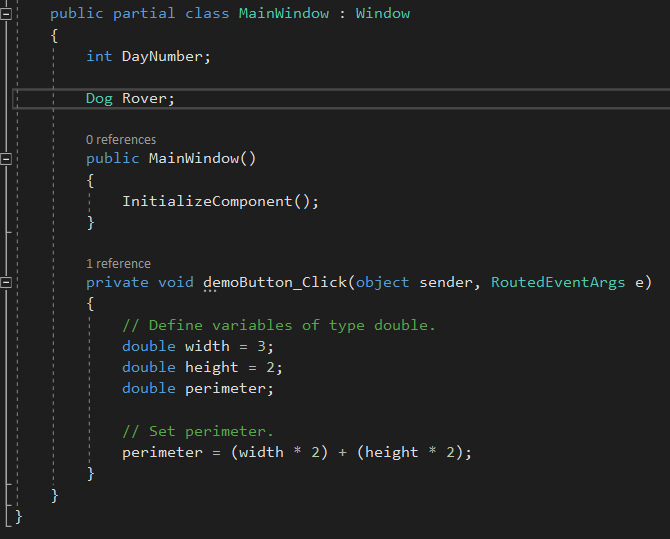Click the Dog type name

tap(99, 98)
